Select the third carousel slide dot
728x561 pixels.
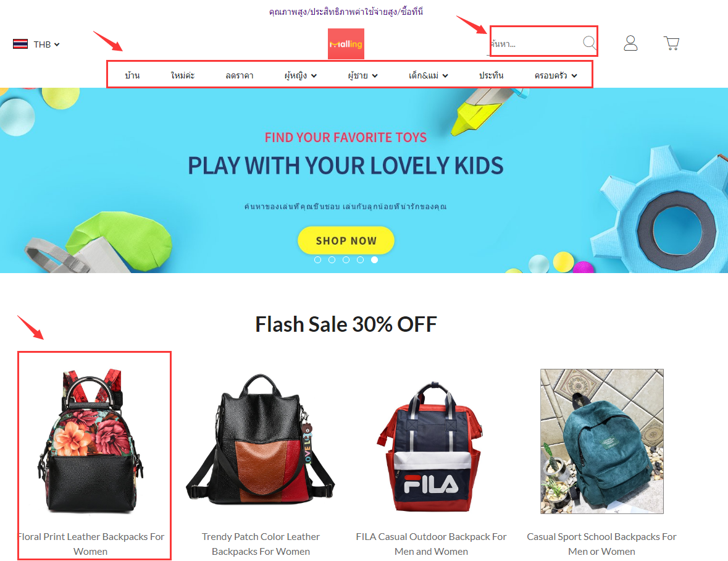pos(346,260)
